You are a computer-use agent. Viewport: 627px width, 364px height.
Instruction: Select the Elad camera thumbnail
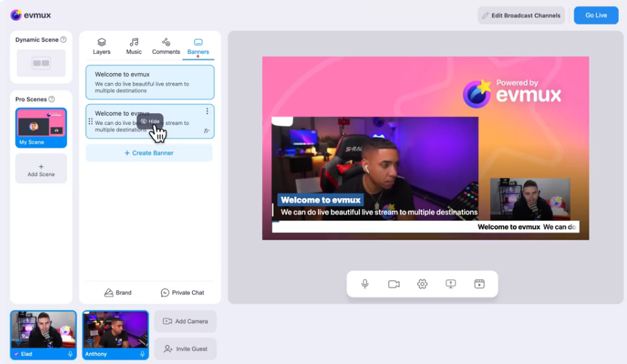click(x=43, y=335)
